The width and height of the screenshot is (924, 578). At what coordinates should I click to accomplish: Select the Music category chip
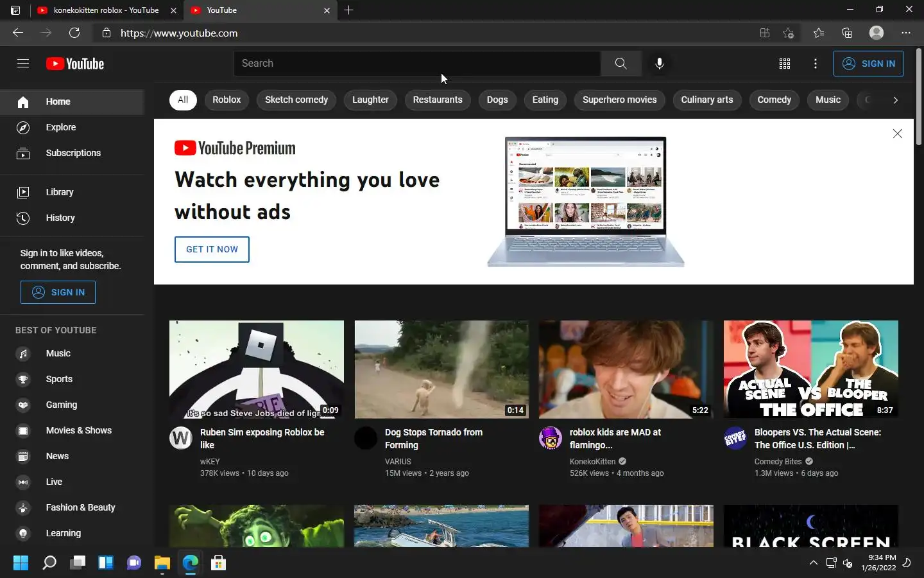coord(828,100)
